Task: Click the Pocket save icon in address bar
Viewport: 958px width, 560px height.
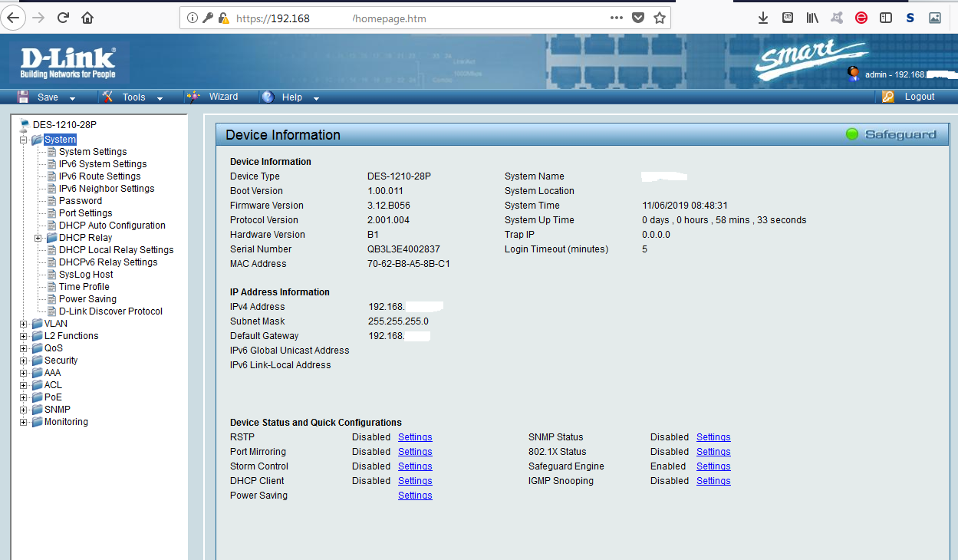Action: 637,18
